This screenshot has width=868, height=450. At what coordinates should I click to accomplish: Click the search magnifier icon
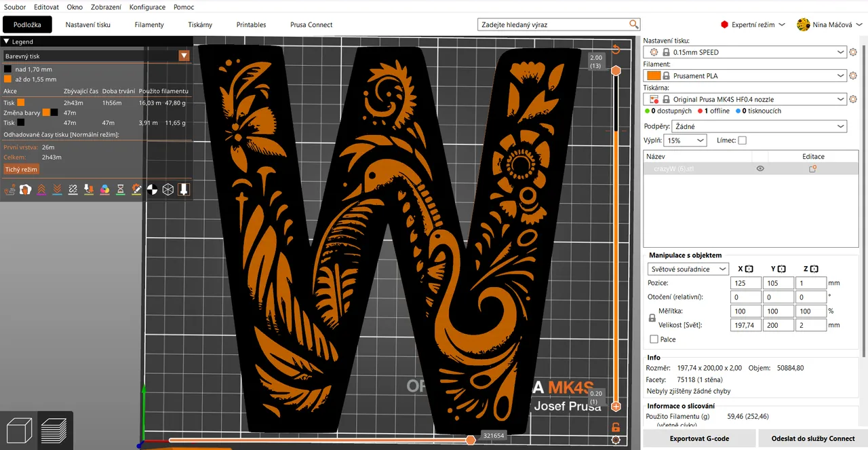pyautogui.click(x=634, y=24)
